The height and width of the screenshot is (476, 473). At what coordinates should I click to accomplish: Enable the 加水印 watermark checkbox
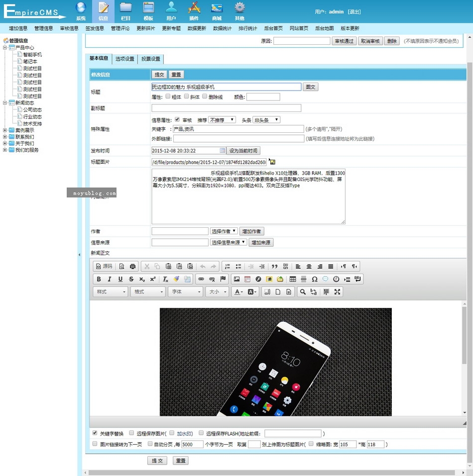(x=172, y=433)
